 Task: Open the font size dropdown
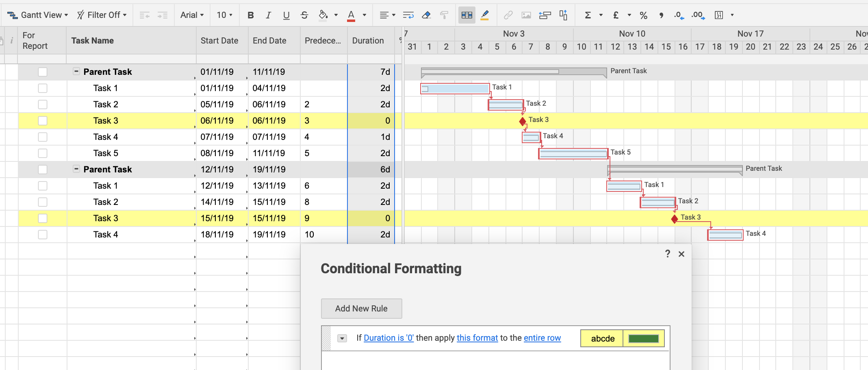pyautogui.click(x=224, y=15)
